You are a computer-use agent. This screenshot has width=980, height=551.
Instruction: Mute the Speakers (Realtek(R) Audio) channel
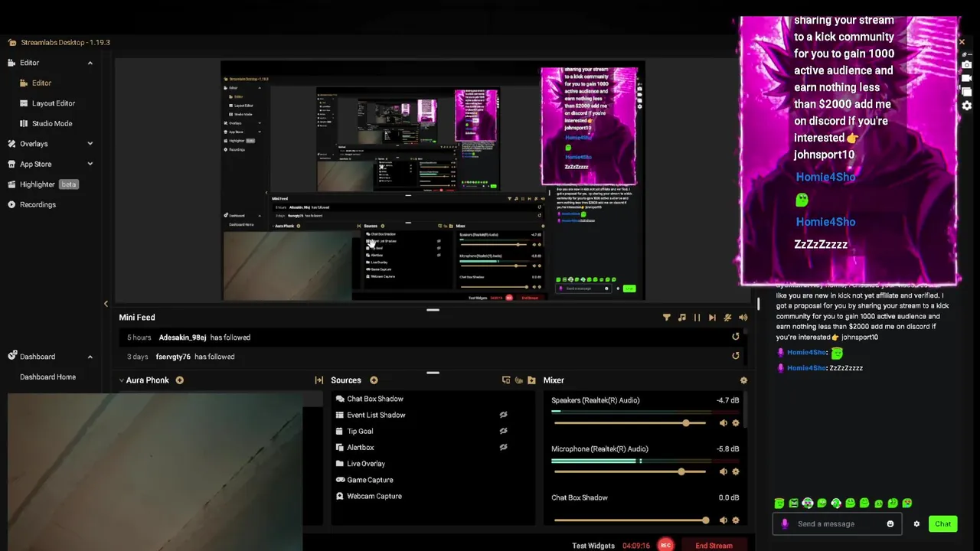(724, 423)
